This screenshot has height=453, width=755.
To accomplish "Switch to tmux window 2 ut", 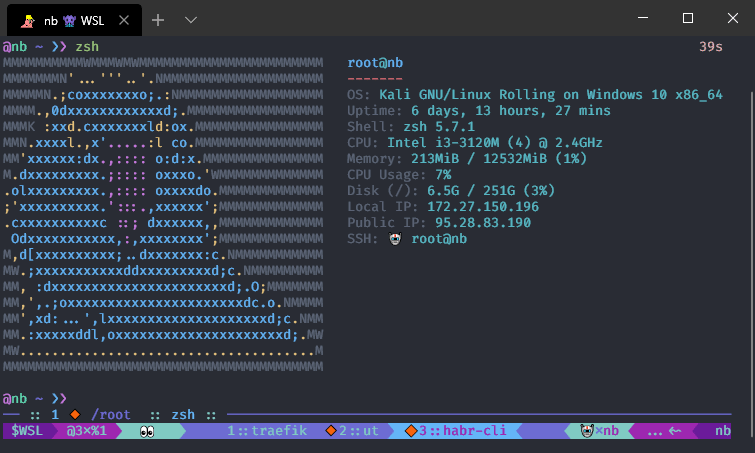I will click(359, 430).
